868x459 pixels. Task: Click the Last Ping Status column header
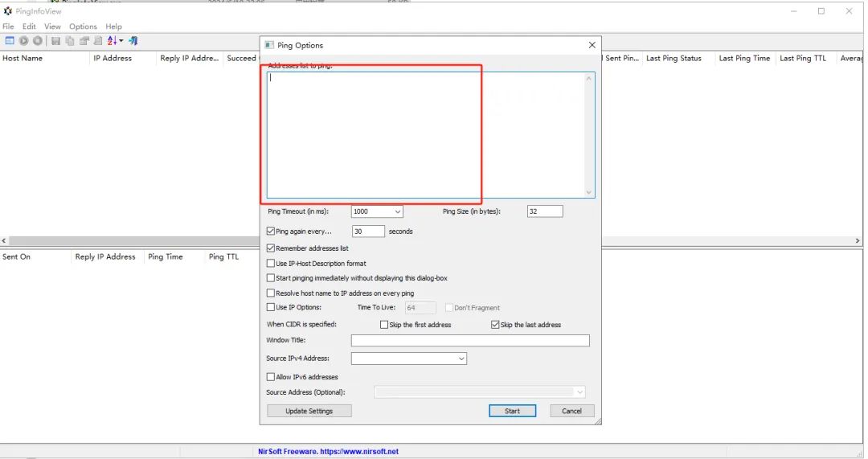point(678,58)
